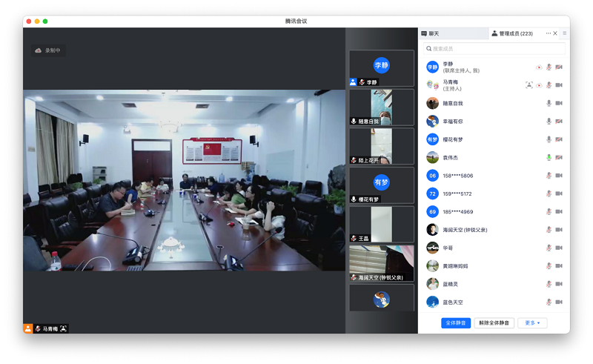Expand the 更多 dropdown button
Screen dimensions: 593x364
pos(531,323)
